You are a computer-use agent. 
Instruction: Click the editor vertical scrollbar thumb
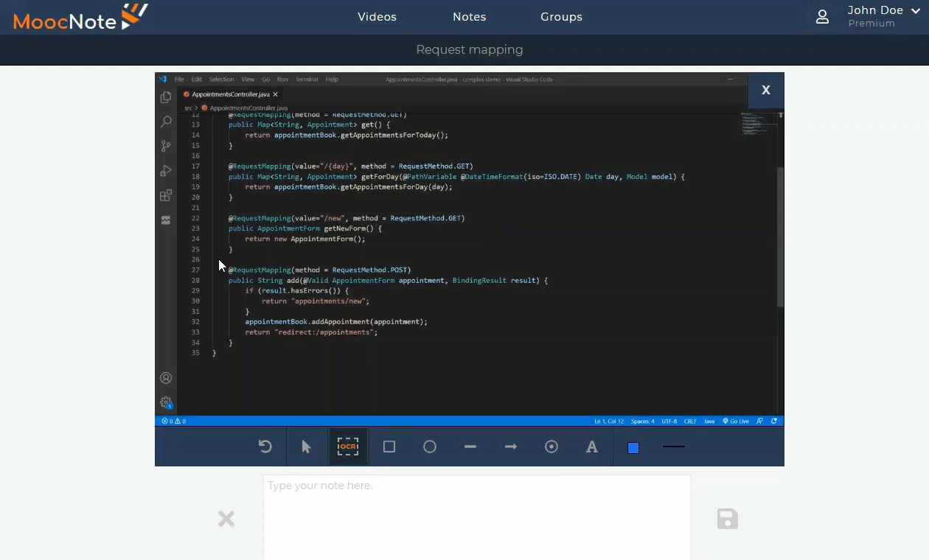click(x=781, y=237)
